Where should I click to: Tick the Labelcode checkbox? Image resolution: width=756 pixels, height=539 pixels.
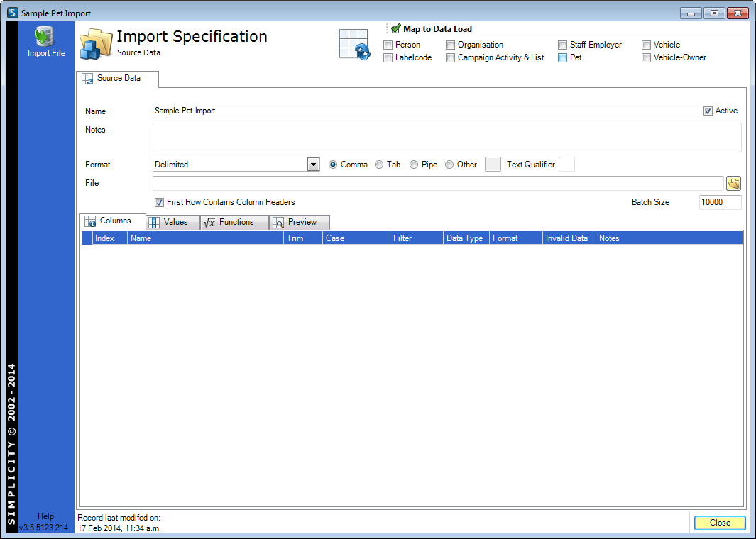click(x=388, y=58)
